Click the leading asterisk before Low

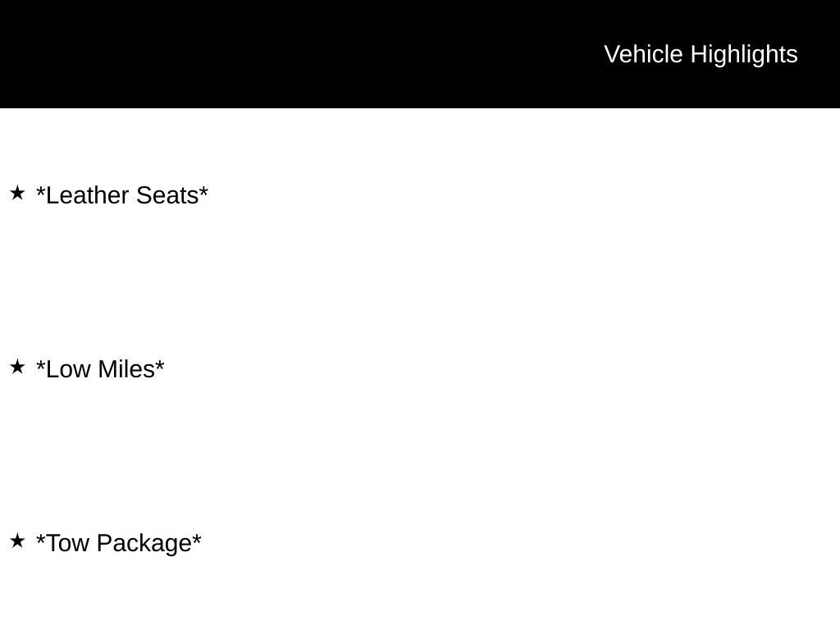click(x=41, y=363)
